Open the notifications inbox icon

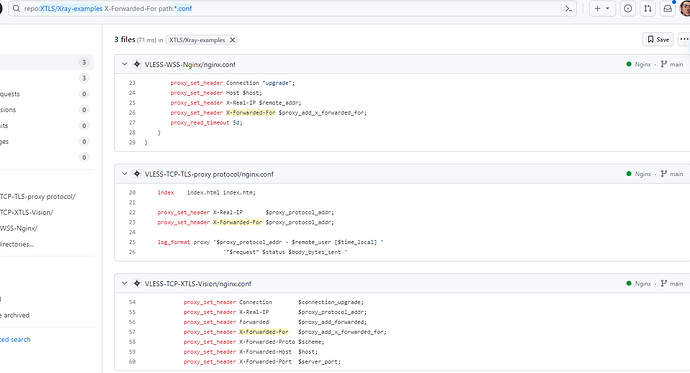(x=668, y=8)
